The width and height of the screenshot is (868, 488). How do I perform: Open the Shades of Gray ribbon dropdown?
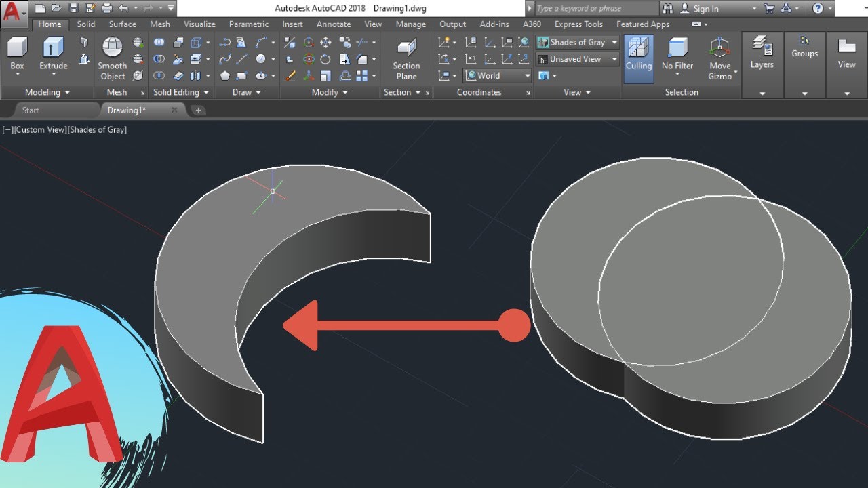578,42
